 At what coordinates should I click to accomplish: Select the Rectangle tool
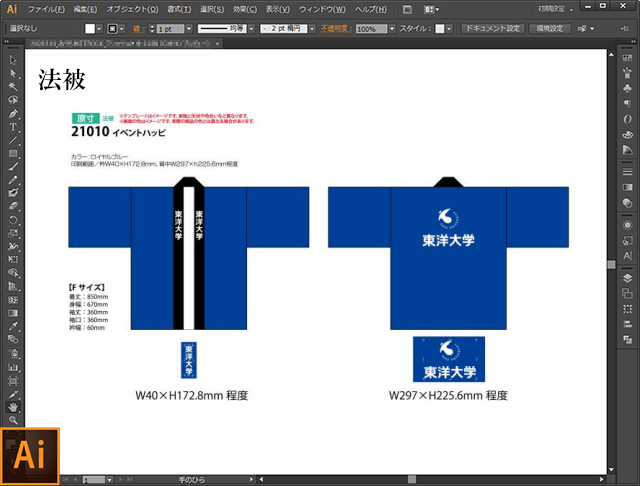tap(13, 153)
